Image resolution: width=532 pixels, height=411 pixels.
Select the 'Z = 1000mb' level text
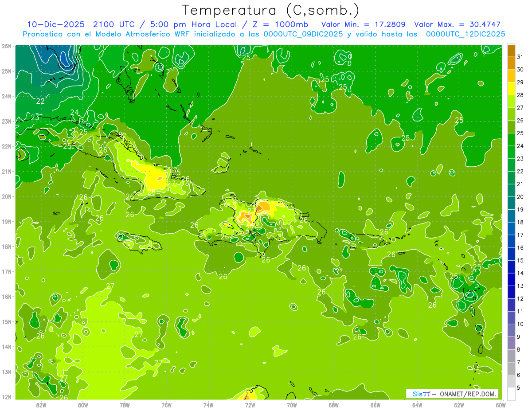pyautogui.click(x=280, y=24)
